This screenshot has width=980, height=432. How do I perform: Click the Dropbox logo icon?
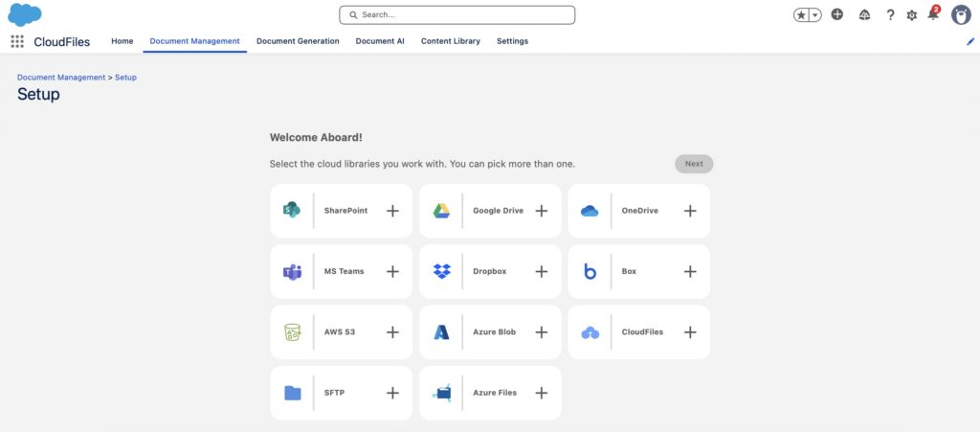click(441, 271)
